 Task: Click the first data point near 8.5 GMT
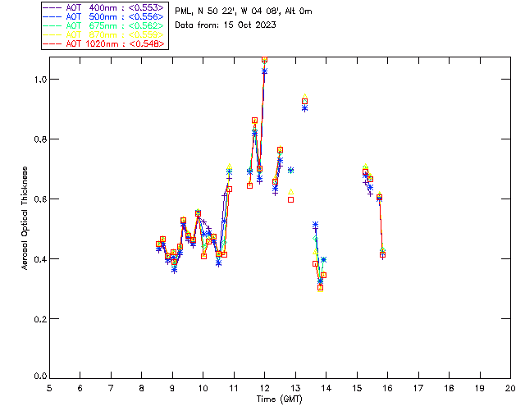pyautogui.click(x=158, y=244)
